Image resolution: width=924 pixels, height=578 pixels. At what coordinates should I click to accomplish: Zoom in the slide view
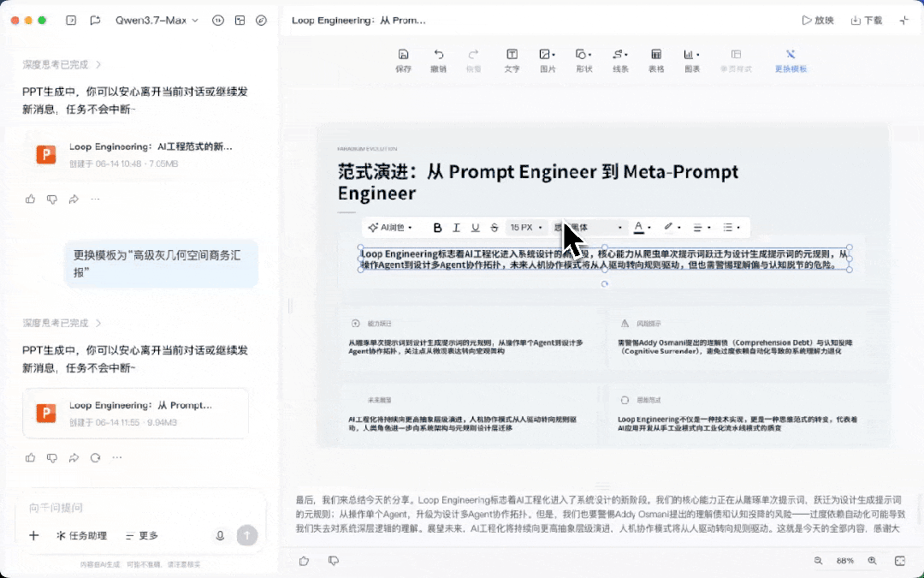point(872,561)
